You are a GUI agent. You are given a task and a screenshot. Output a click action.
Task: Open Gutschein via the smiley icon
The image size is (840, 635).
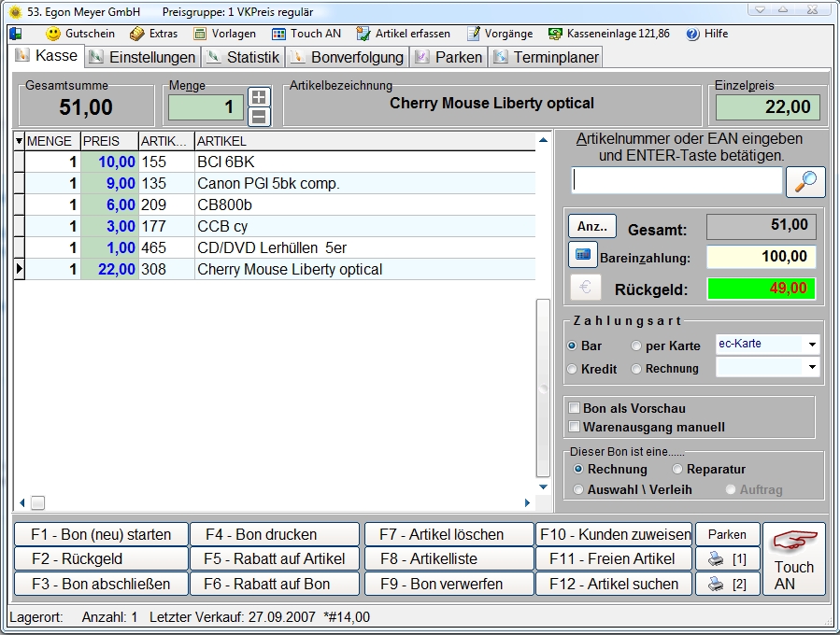(53, 34)
